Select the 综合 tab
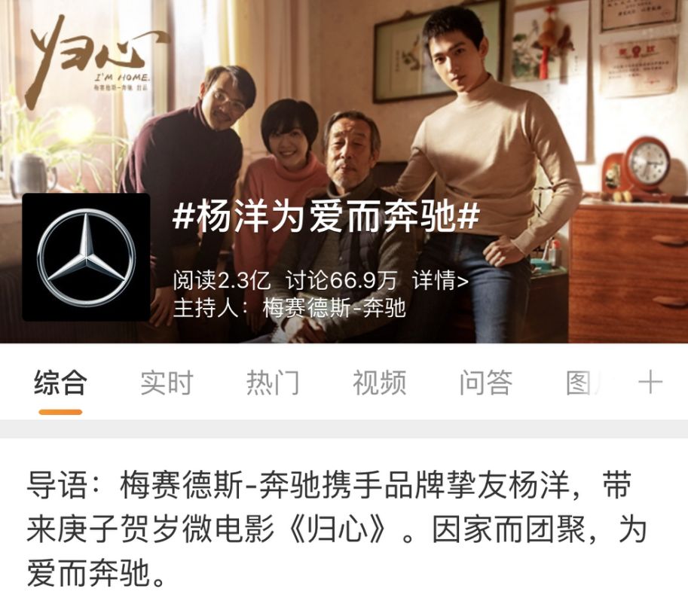Image resolution: width=688 pixels, height=616 pixels. [60, 383]
